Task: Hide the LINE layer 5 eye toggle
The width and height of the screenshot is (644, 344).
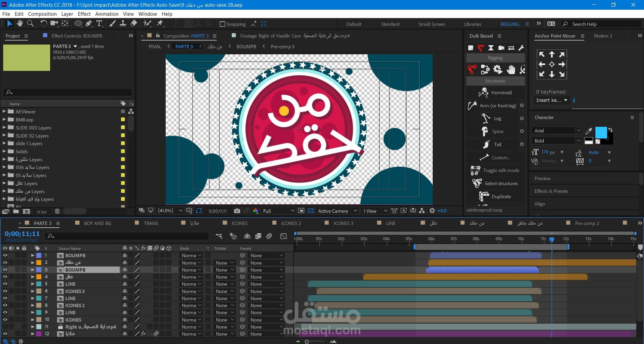Action: (5, 284)
